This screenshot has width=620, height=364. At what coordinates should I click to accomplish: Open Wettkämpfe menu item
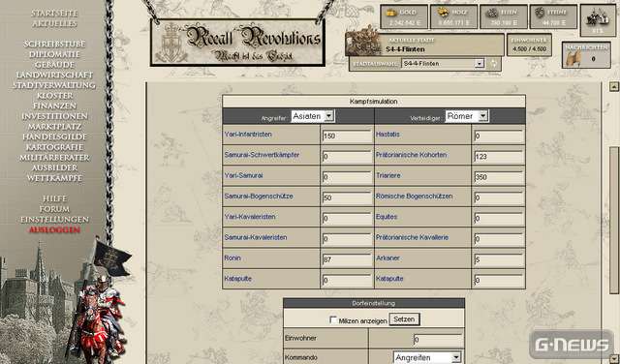[54, 178]
